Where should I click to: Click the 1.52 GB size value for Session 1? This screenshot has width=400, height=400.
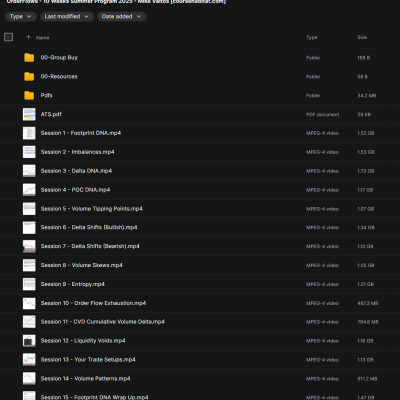(366, 133)
